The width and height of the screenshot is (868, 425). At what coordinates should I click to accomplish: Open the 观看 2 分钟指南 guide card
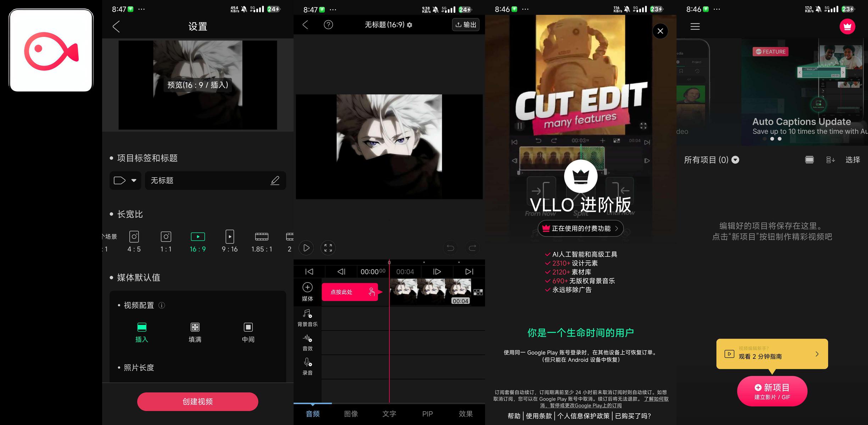[x=772, y=354]
